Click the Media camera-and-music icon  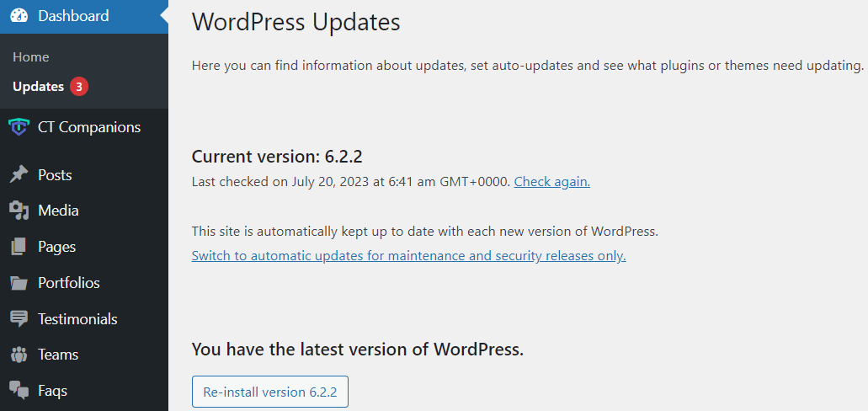[19, 211]
